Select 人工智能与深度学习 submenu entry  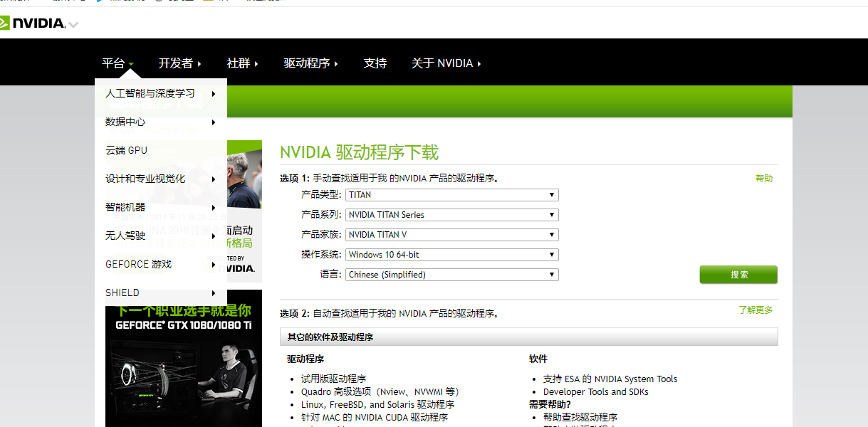coord(161,93)
